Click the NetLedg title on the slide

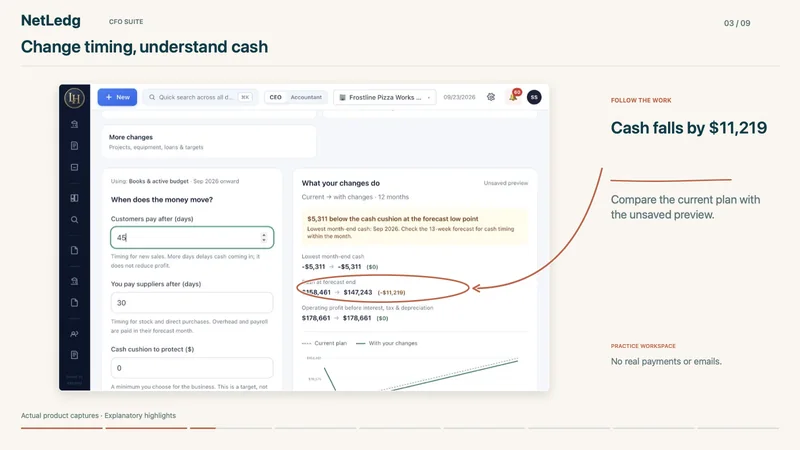[x=51, y=21]
